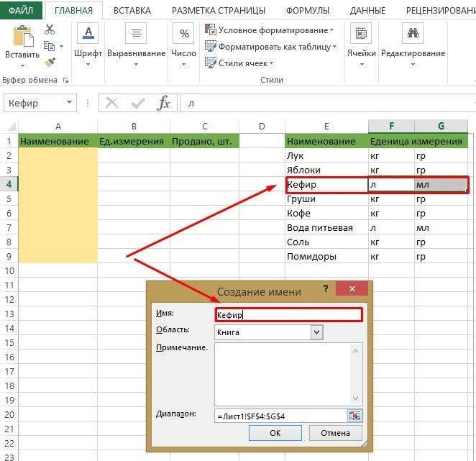Screen dimensions: 476x461
Task: Open the Выравнивание alignment group icon
Action: [136, 33]
